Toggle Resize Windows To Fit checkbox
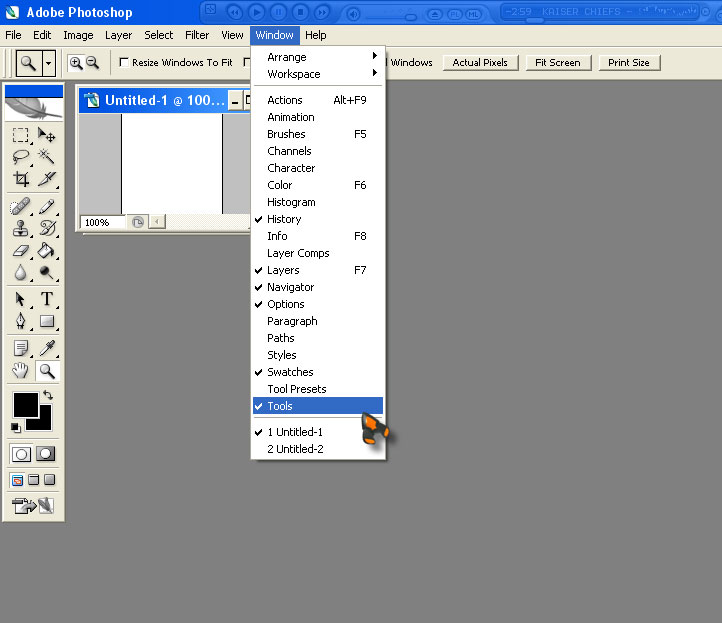 [x=123, y=62]
